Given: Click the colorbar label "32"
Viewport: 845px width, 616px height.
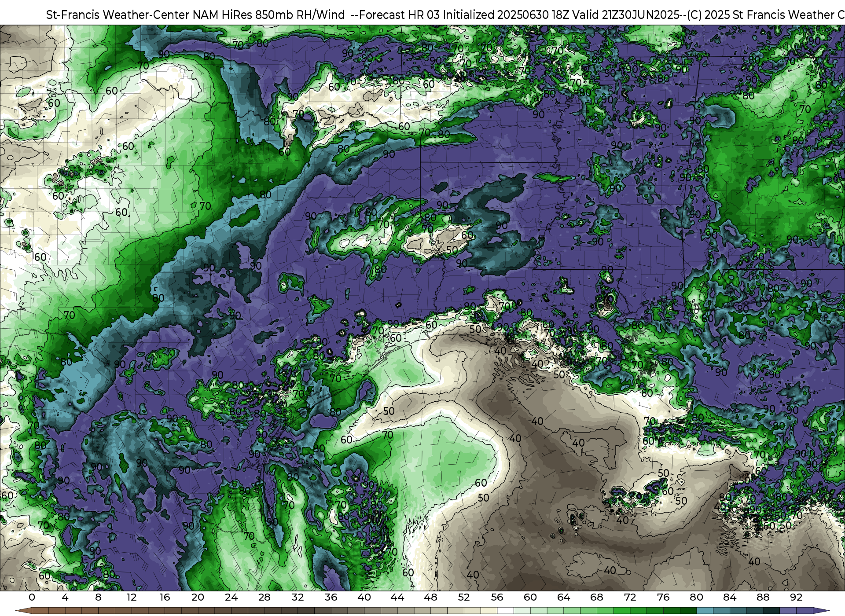Looking at the screenshot, I should click(x=298, y=597).
